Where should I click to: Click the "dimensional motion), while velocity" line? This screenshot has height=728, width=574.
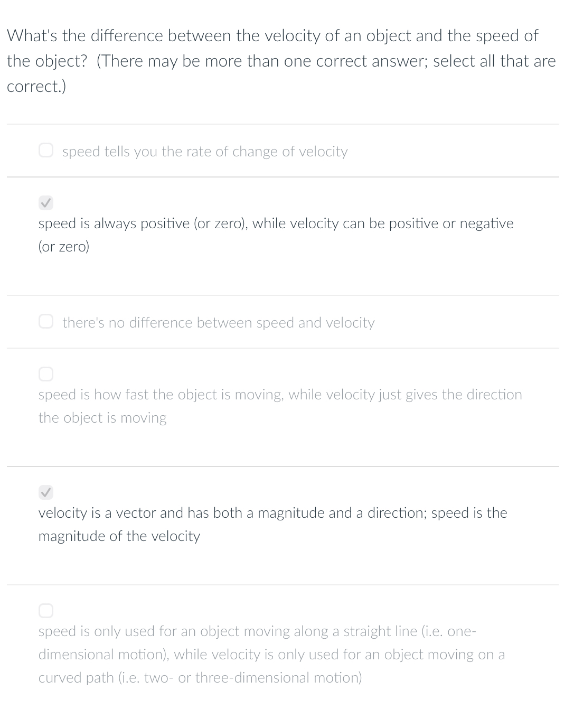pos(271,655)
